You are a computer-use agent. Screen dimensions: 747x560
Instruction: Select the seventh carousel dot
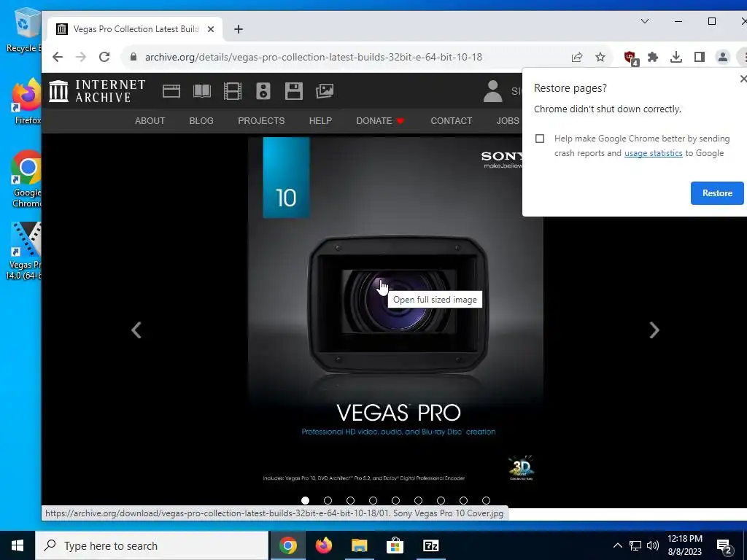click(x=441, y=500)
